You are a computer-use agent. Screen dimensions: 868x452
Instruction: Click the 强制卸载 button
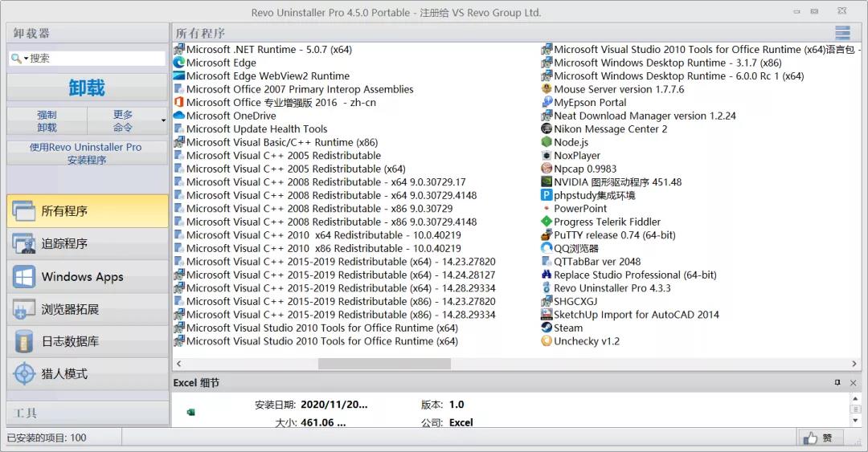pos(47,120)
